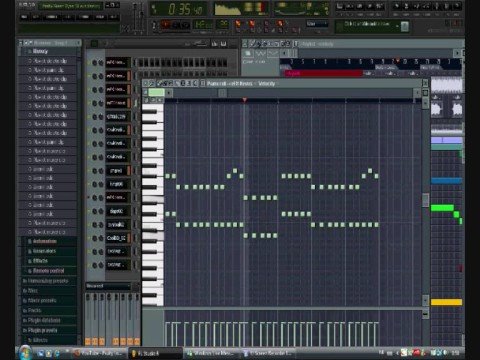Screen dimensions: 480x360
Task: Adjust the main pitch slider
Action: click(142, 18)
